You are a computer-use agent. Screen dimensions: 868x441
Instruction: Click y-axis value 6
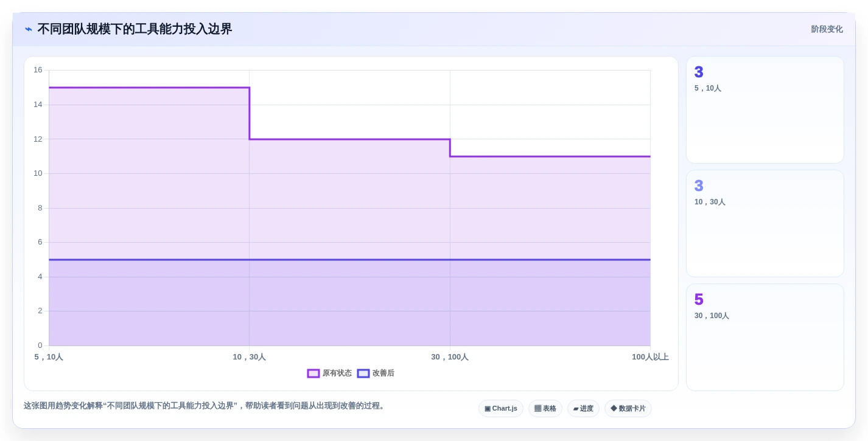[x=40, y=242]
